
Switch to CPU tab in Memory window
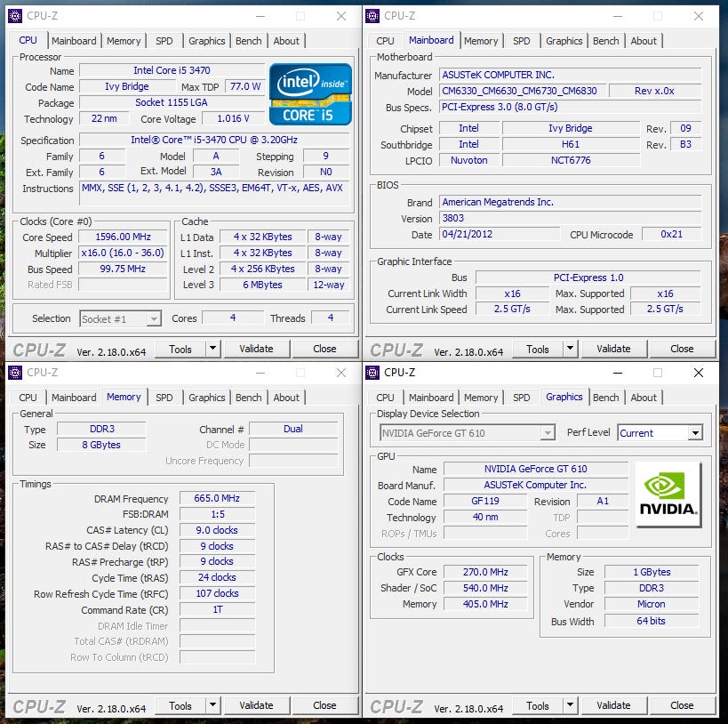[28, 398]
